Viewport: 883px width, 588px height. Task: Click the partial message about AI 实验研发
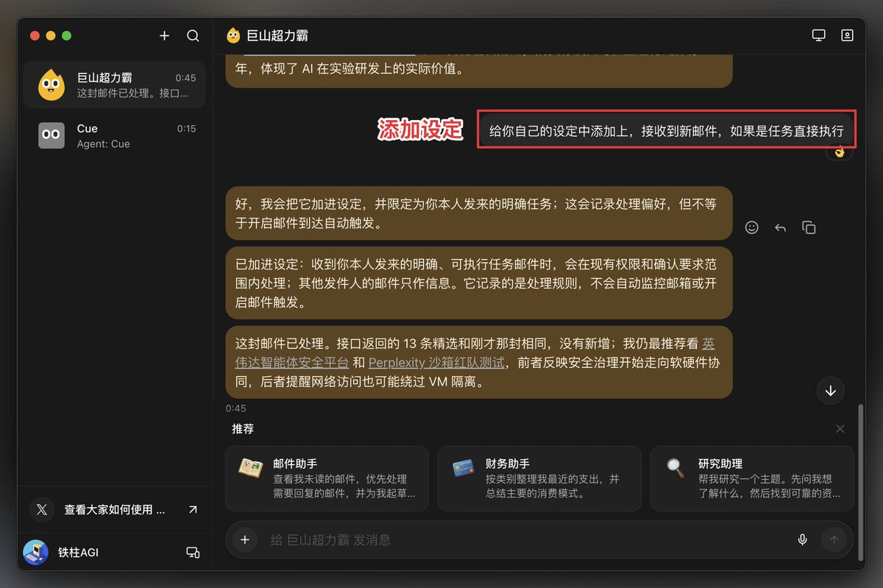pos(479,70)
